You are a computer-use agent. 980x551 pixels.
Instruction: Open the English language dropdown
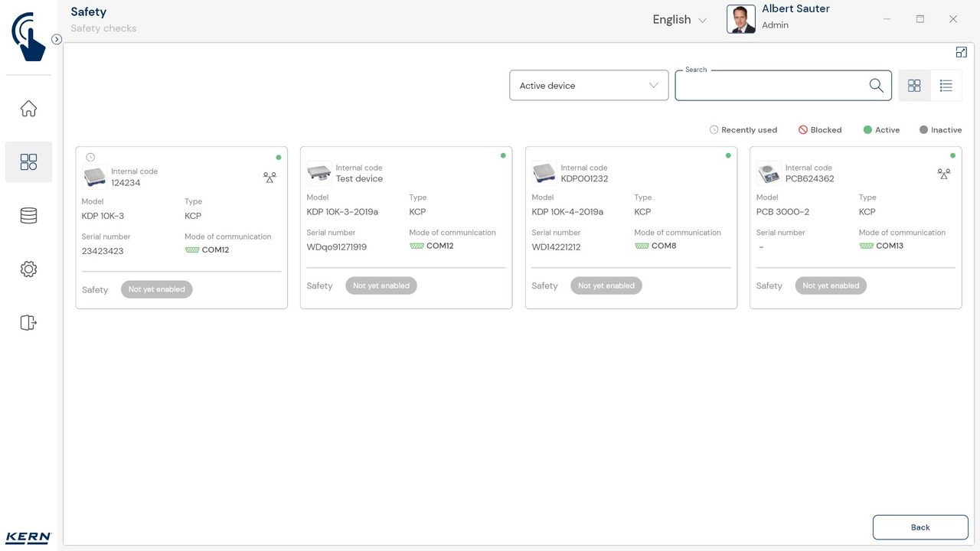click(679, 20)
